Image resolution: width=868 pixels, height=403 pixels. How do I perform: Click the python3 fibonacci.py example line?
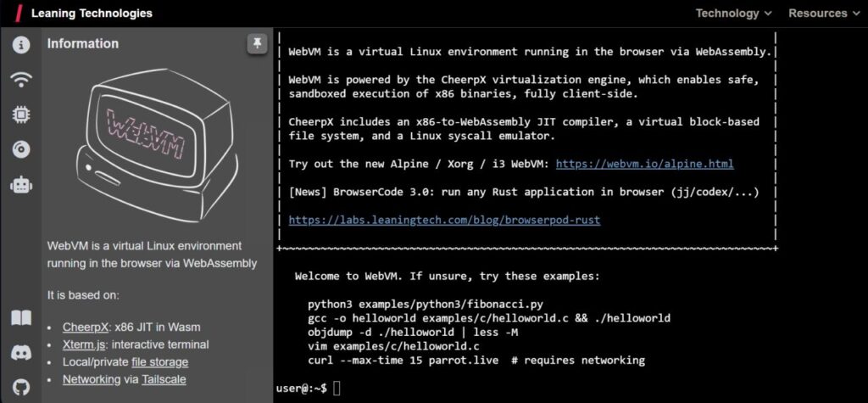[x=426, y=305]
